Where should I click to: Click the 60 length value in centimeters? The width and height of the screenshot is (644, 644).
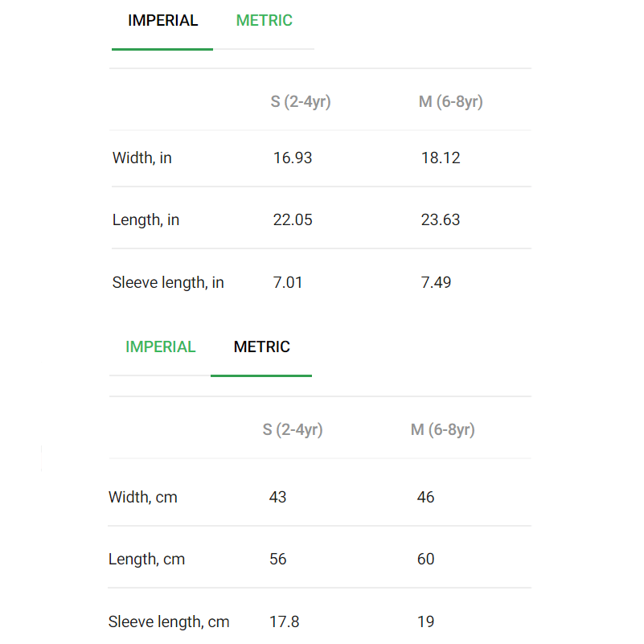[425, 560]
